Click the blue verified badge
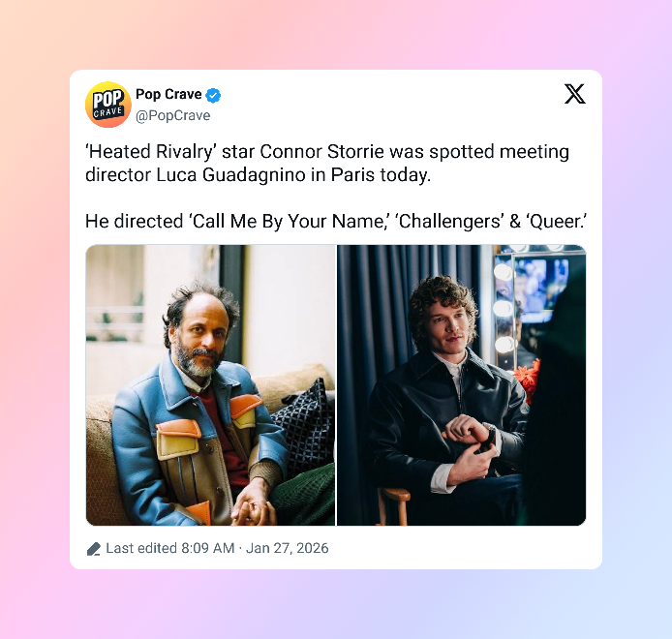The width and height of the screenshot is (672, 639). tap(213, 95)
